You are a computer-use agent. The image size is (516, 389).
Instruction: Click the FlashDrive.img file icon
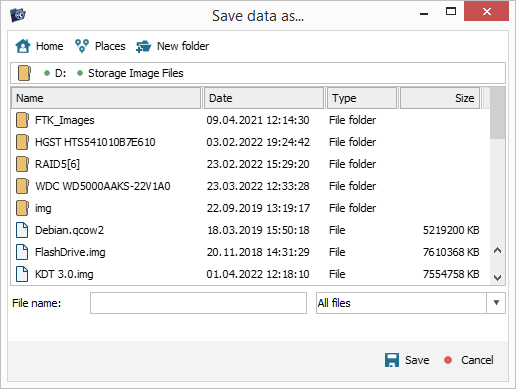tap(22, 252)
